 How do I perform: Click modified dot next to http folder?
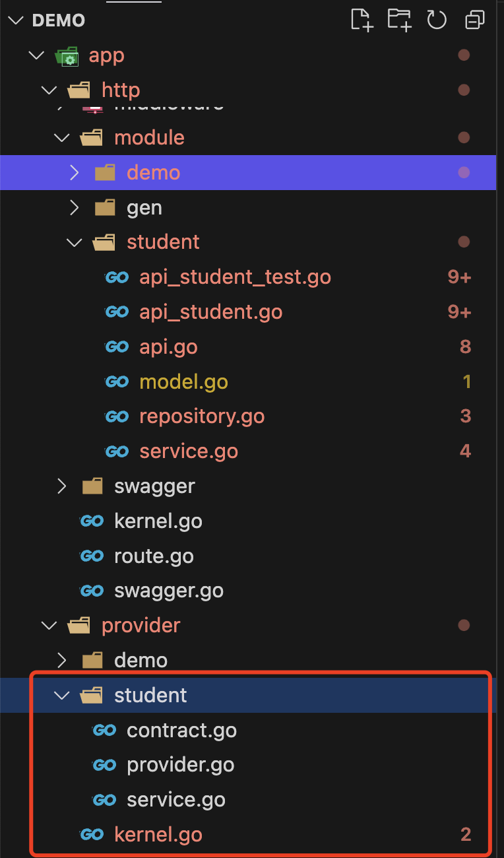click(463, 90)
